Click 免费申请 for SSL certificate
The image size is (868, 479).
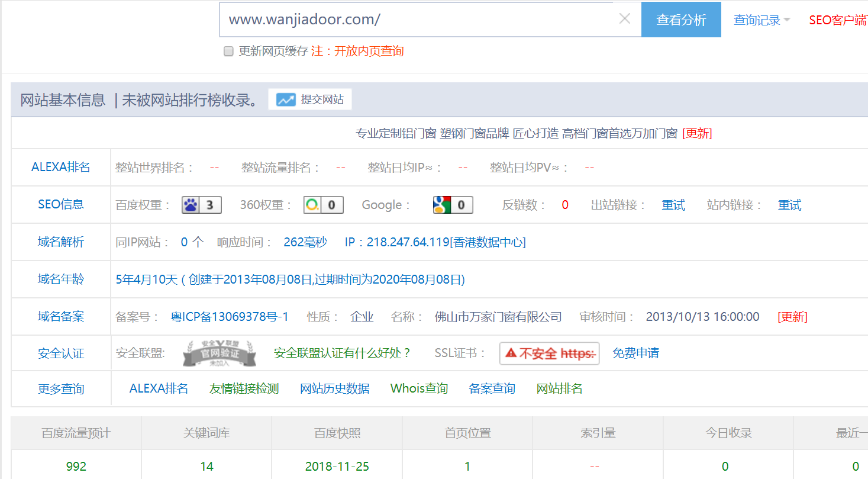tap(635, 353)
